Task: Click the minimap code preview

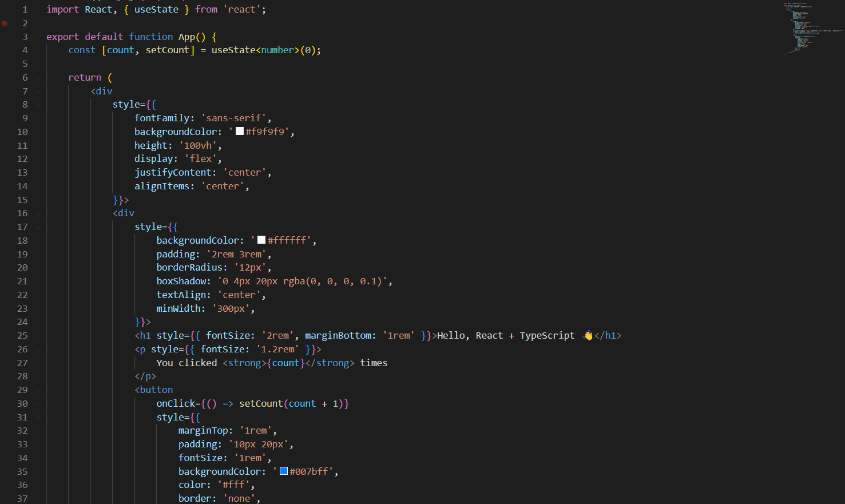Action: [812, 29]
